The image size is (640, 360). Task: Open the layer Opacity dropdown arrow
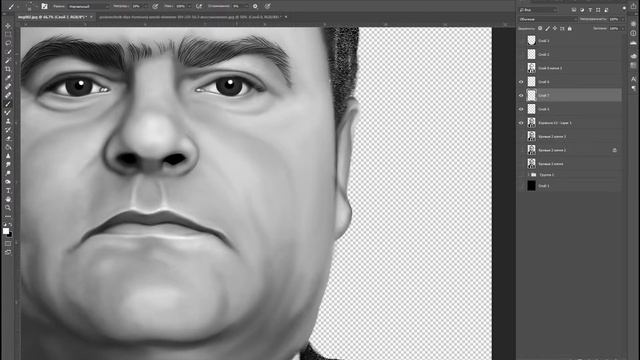[x=622, y=19]
